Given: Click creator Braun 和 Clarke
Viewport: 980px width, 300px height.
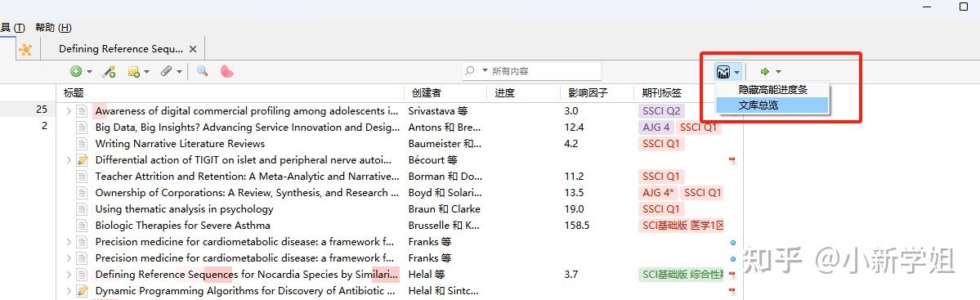Looking at the screenshot, I should pyautogui.click(x=445, y=208).
